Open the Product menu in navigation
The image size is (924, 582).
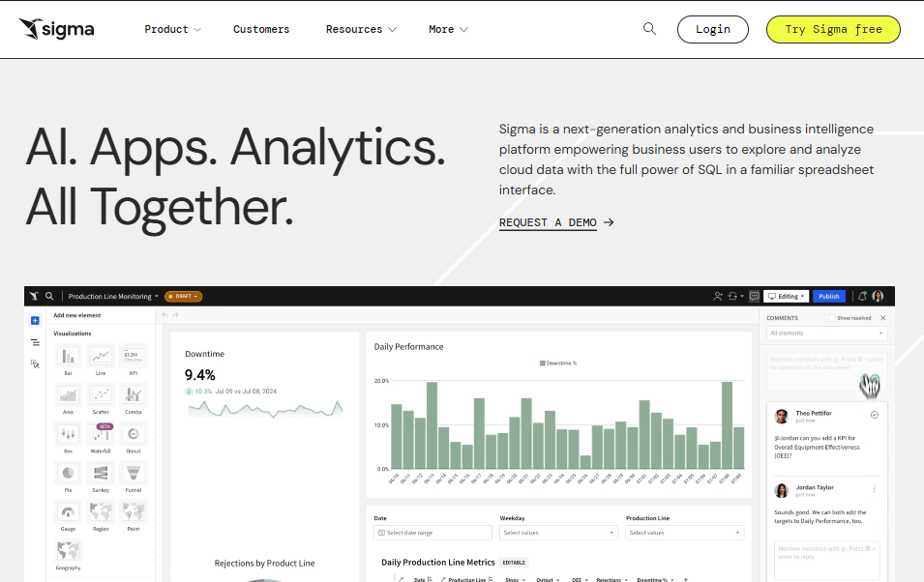point(172,29)
